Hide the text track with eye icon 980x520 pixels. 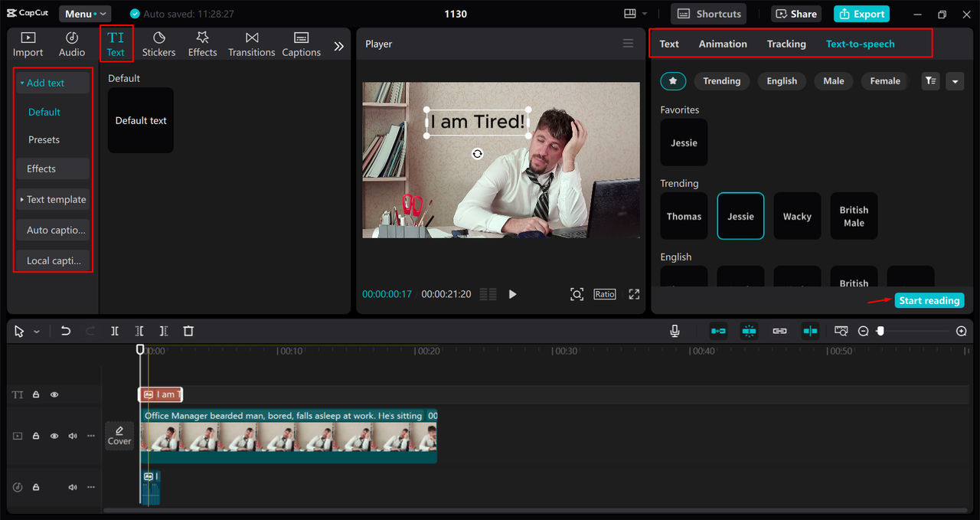click(54, 394)
